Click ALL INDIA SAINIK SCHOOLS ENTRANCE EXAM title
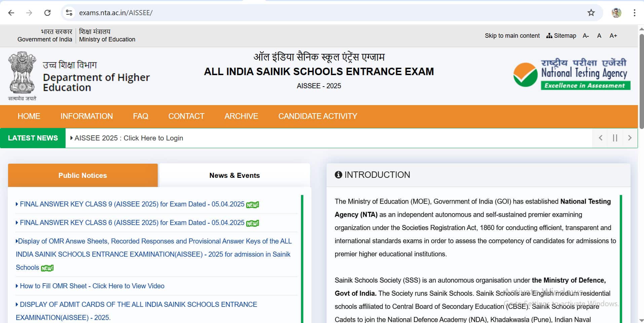 coord(319,71)
